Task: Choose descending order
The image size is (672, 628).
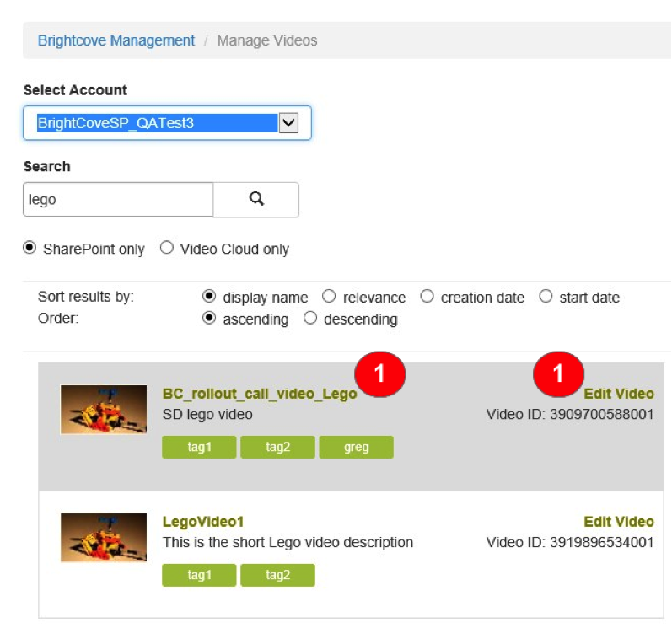Action: [310, 319]
